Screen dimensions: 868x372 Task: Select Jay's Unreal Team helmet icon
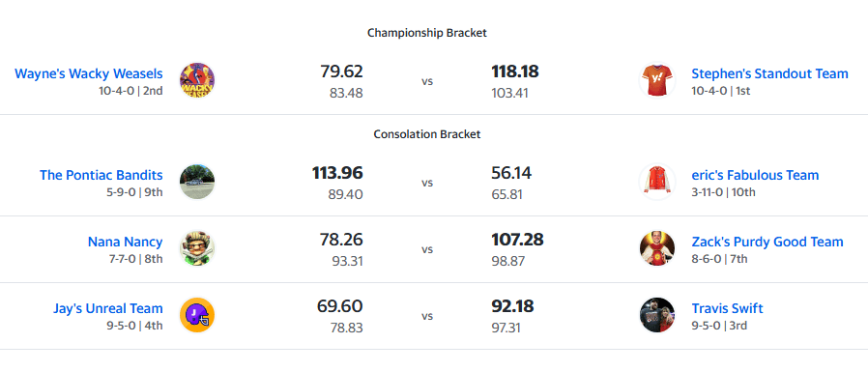(x=197, y=315)
